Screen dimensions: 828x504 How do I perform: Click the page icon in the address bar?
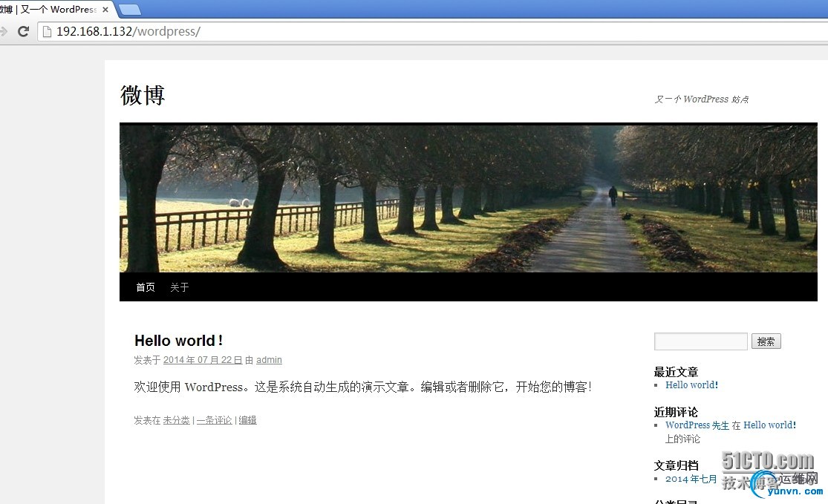click(47, 32)
